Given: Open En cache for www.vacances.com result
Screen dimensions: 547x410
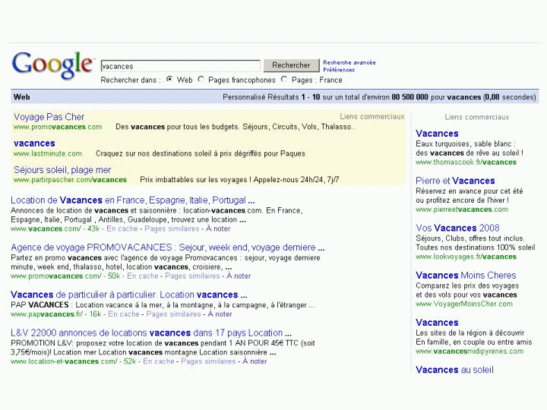Looking at the screenshot, I should point(122,229).
